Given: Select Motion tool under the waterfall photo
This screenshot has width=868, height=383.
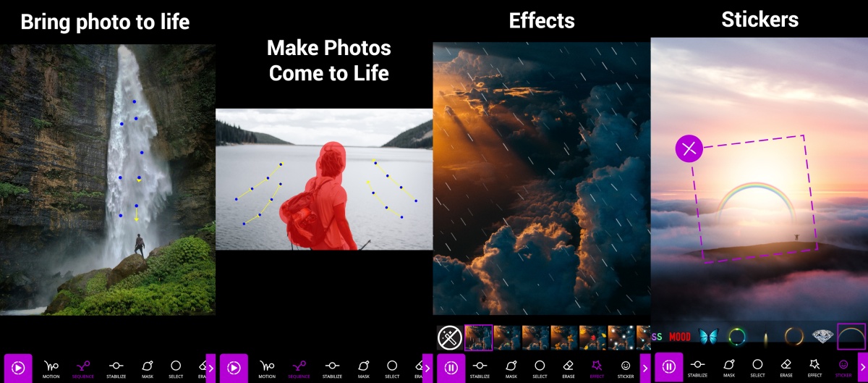Looking at the screenshot, I should click(x=51, y=368).
